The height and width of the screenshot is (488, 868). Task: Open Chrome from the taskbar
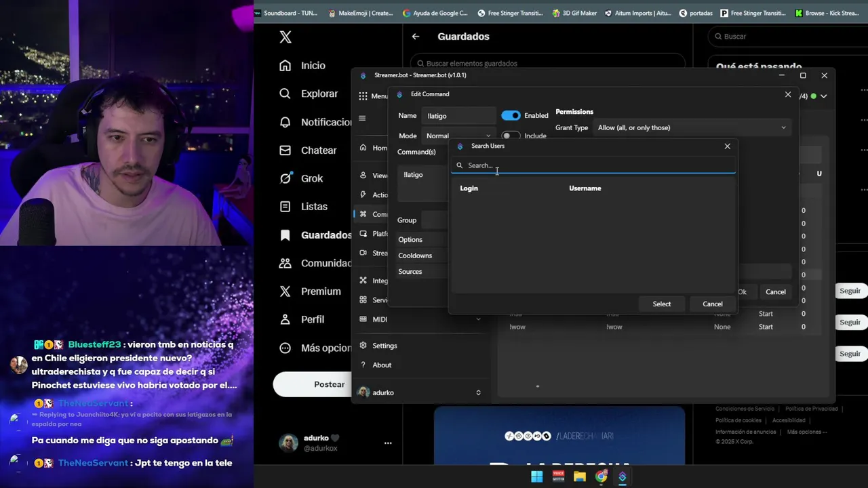pos(601,476)
